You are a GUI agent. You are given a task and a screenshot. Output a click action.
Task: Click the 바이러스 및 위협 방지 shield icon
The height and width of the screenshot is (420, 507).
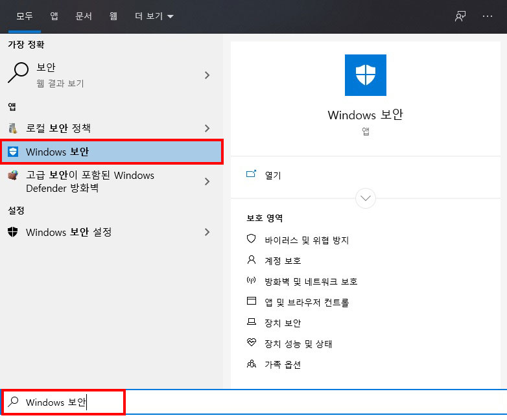click(252, 239)
